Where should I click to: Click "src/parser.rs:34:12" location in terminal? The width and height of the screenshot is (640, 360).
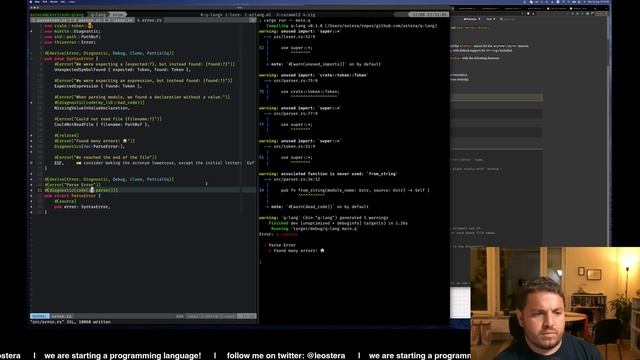tap(297, 179)
